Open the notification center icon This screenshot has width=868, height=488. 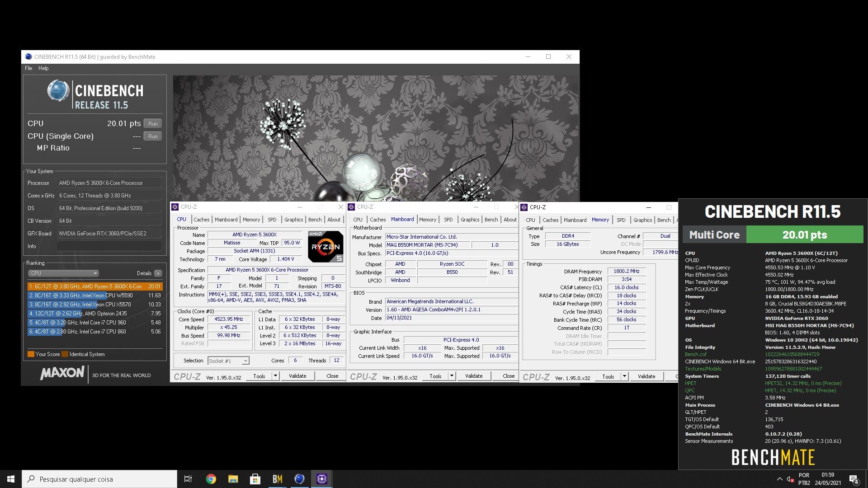coord(854,479)
